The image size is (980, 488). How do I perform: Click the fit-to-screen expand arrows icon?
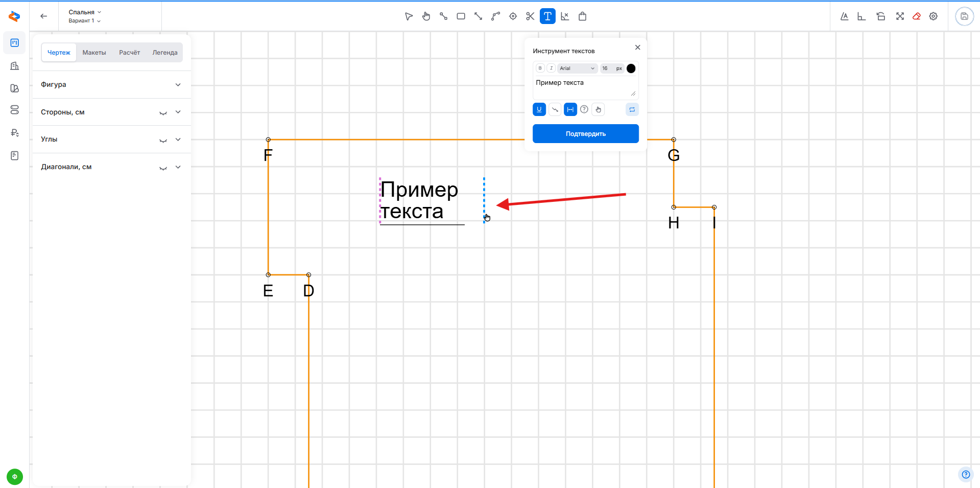(x=900, y=16)
